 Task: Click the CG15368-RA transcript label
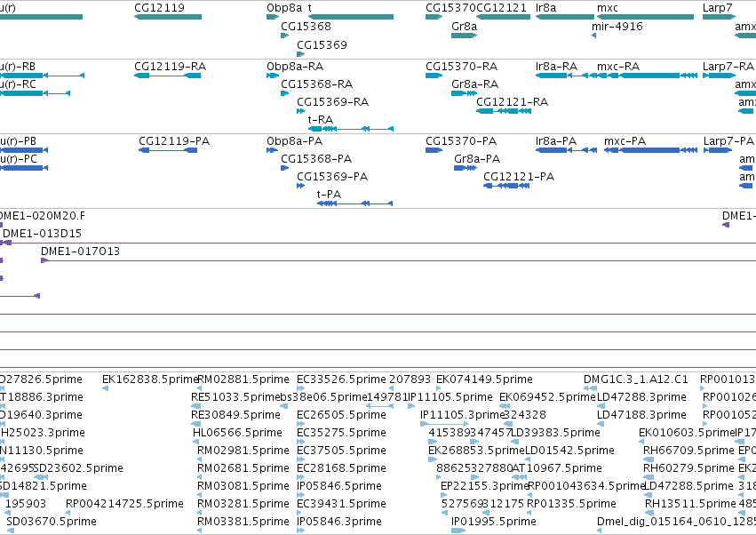[317, 84]
